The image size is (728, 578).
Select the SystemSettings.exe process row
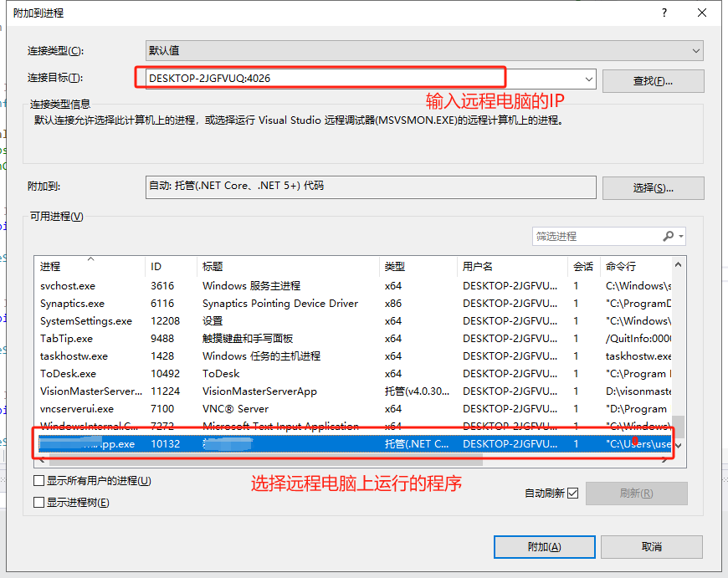click(353, 321)
